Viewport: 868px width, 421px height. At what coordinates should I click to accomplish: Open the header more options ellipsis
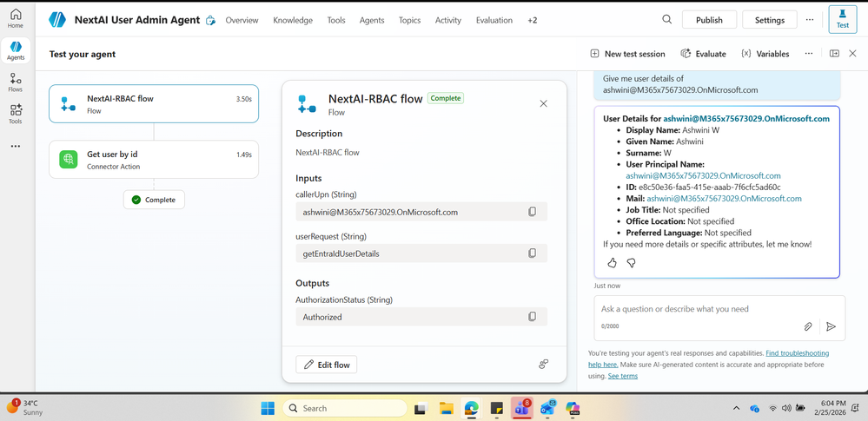click(x=810, y=19)
